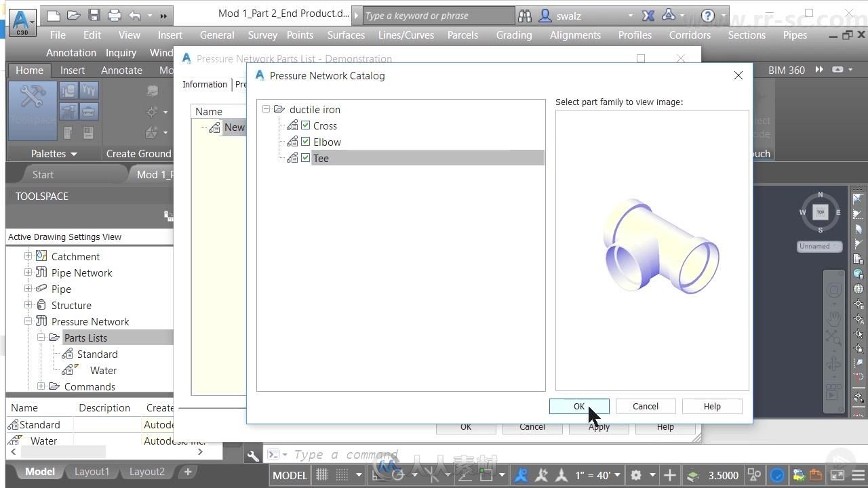
Task: Click OK in the Pressure Network Catalog dialog
Action: 579,406
